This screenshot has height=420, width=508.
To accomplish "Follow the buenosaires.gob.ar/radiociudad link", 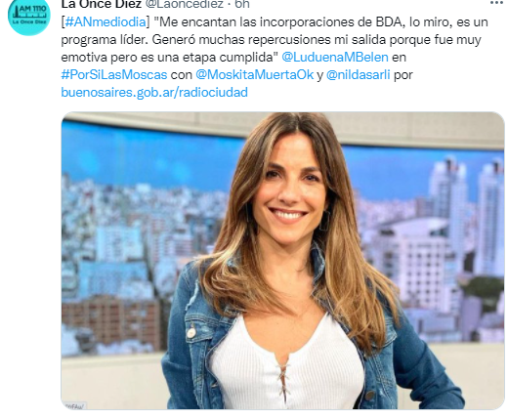I will [x=154, y=93].
